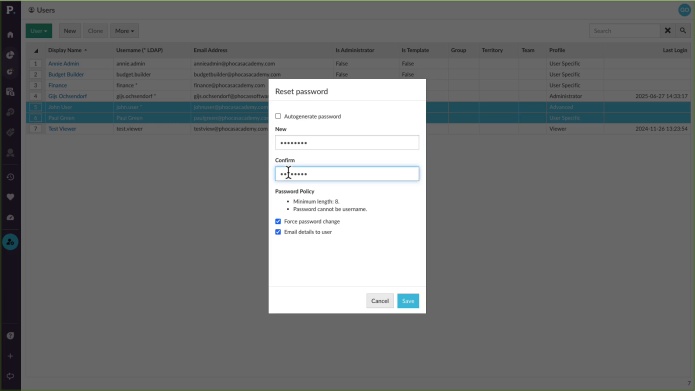Click the plus icon in sidebar
Image resolution: width=695 pixels, height=391 pixels.
(10, 356)
